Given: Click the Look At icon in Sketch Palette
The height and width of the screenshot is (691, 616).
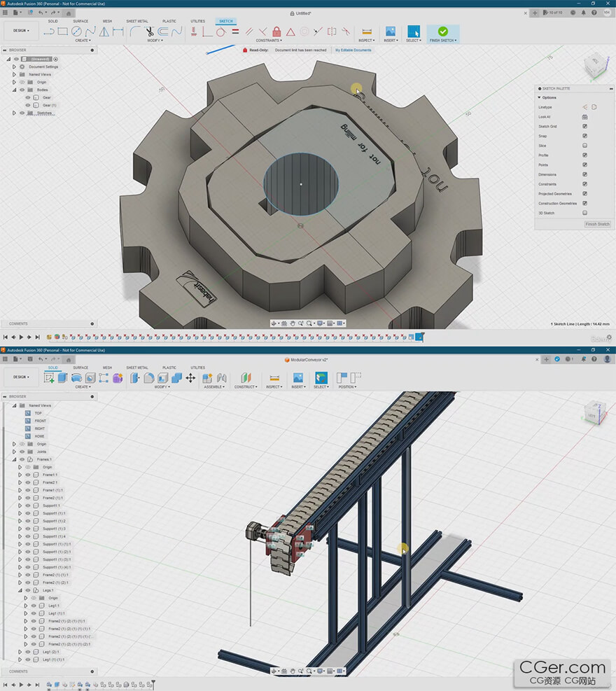Looking at the screenshot, I should point(584,117).
